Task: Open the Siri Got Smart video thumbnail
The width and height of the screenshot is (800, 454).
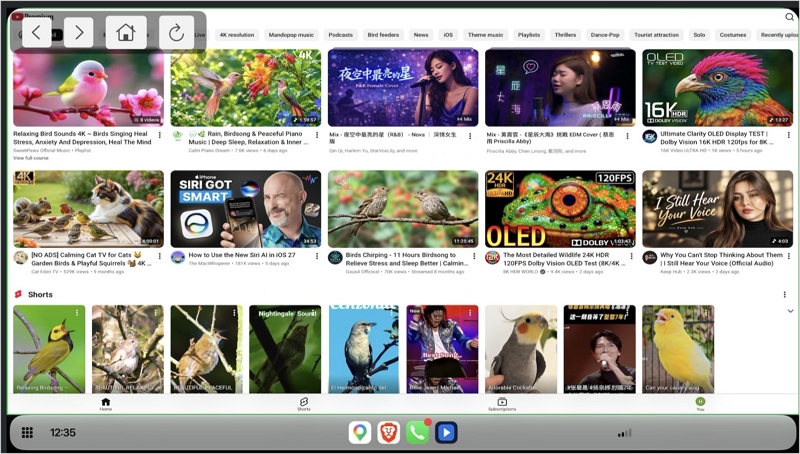Action: pos(246,209)
